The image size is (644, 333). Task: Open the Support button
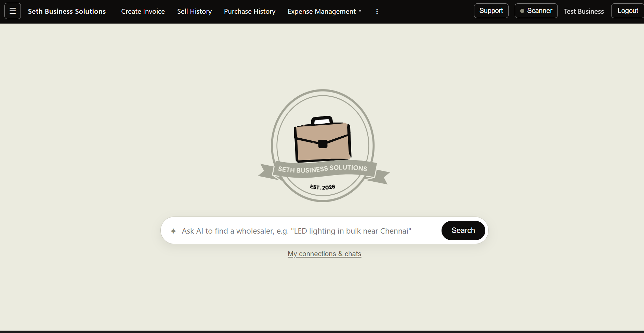491,11
